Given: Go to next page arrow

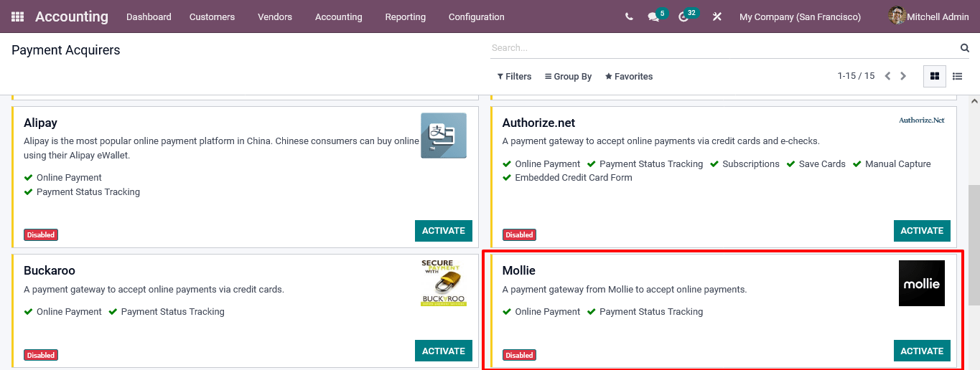Looking at the screenshot, I should pos(903,76).
